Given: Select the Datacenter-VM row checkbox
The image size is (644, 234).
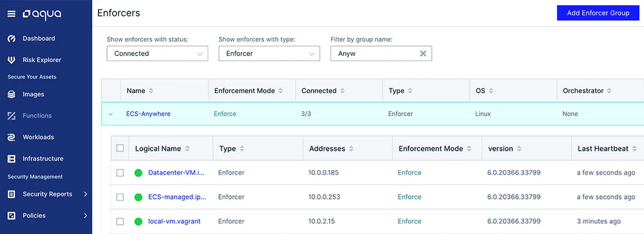Looking at the screenshot, I should point(120,173).
